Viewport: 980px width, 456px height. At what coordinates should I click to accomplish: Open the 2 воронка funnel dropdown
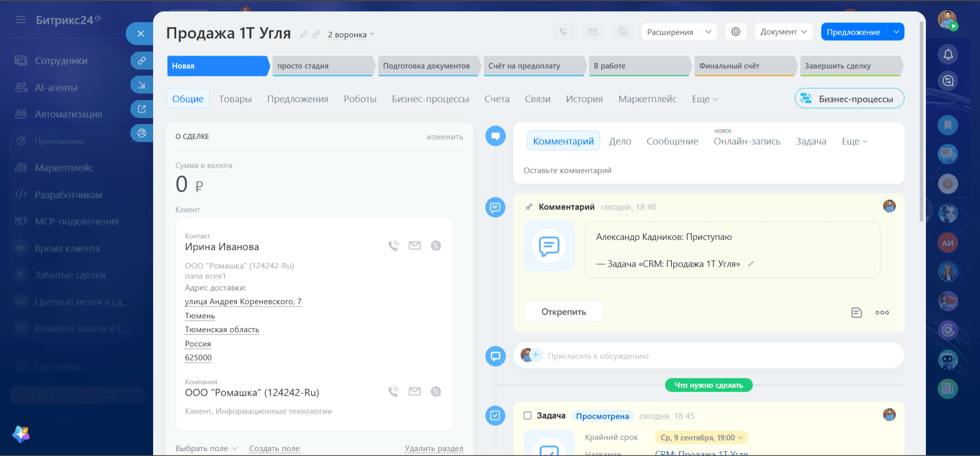(351, 35)
